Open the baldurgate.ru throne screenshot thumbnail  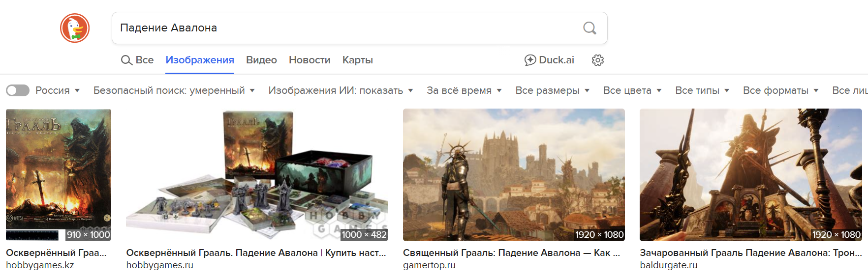pos(751,175)
